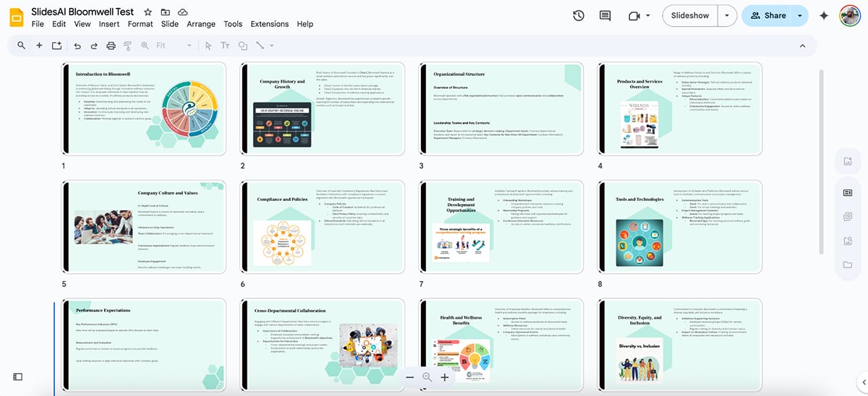Undo the last action
Screen dimensions: 868x396
[x=77, y=46]
